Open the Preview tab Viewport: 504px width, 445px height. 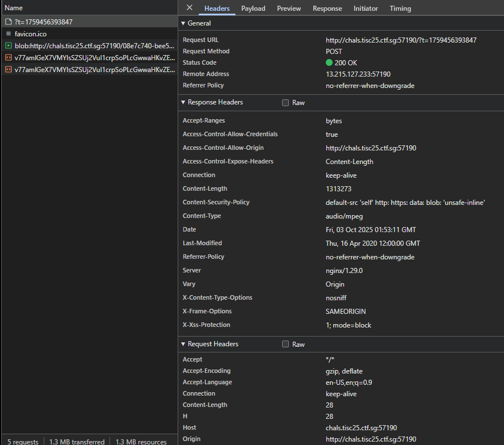(289, 9)
